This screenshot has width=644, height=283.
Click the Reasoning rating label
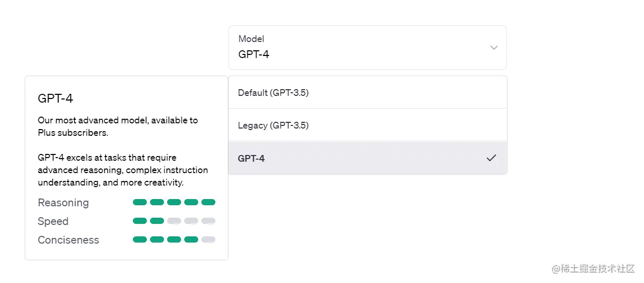63,203
